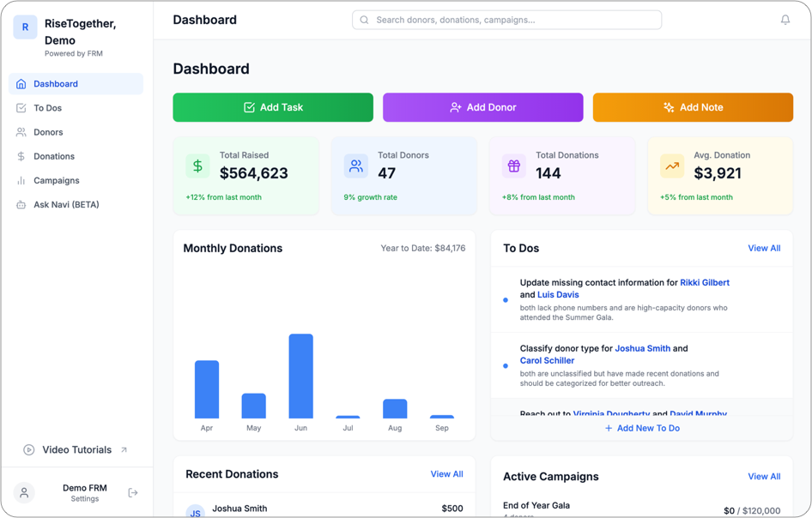Screen dimensions: 812x518
Task: Open Ask Navi (BETA) assistant
Action: tap(66, 205)
